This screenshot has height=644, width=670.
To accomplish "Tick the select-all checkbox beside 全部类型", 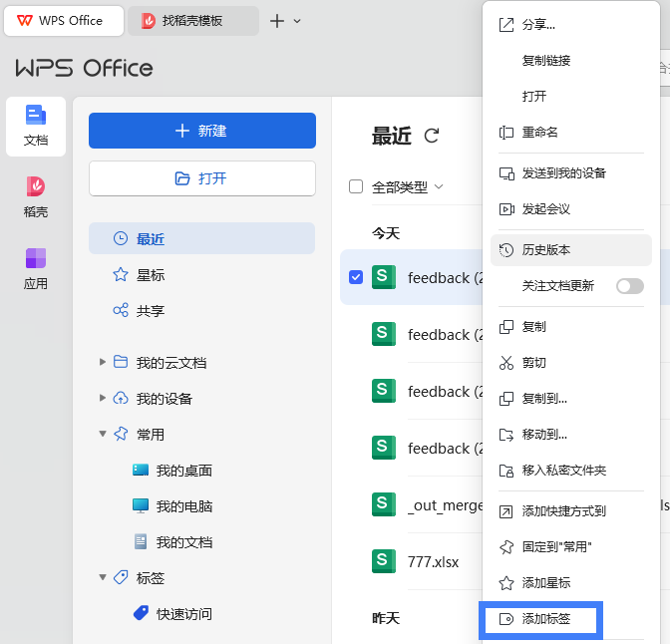I will pos(356,186).
